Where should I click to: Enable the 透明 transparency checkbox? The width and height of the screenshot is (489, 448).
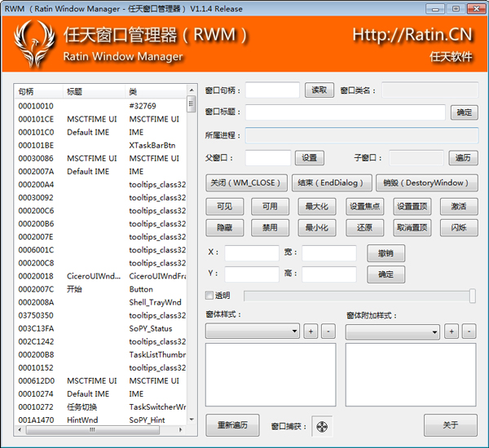coord(209,295)
